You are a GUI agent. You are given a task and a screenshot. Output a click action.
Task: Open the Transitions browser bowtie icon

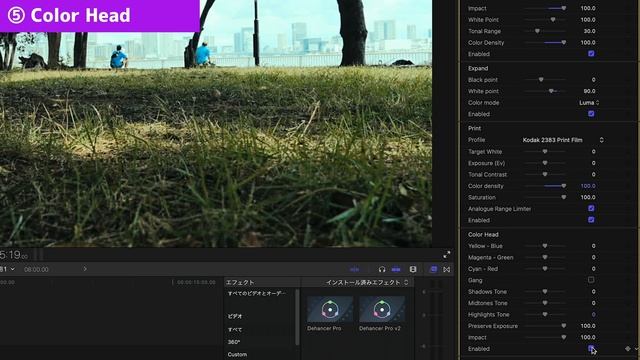pos(447,269)
